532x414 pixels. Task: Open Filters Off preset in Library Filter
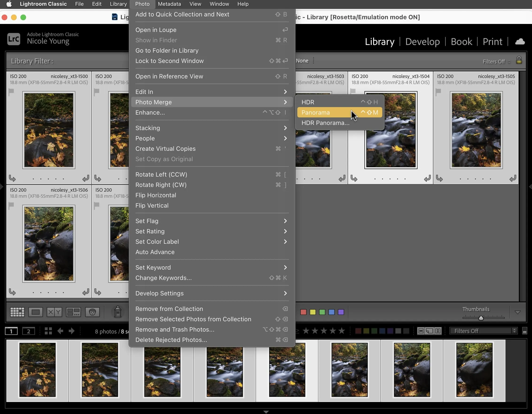(x=496, y=62)
